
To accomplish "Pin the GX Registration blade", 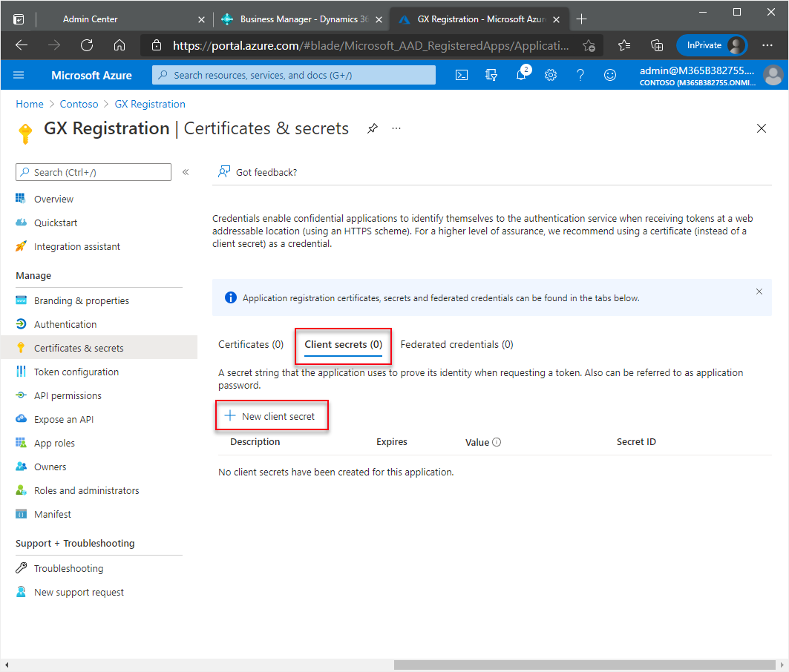I will (x=373, y=128).
